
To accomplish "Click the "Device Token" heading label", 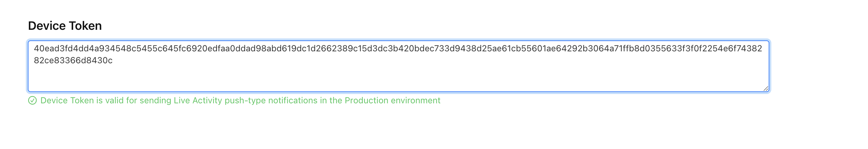I will pyautogui.click(x=65, y=25).
